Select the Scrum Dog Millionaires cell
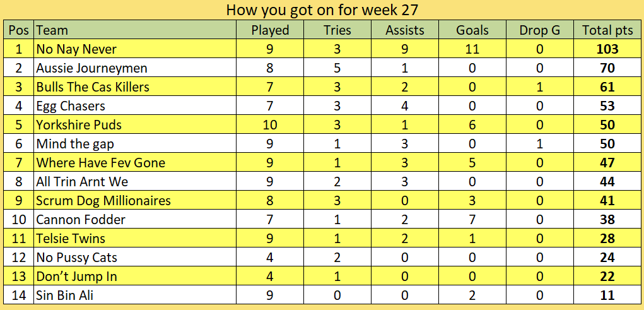This screenshot has height=310, width=644. coord(135,200)
